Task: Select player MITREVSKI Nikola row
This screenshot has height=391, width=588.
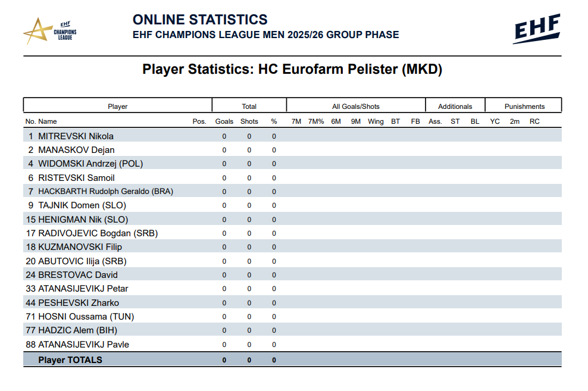Action: [x=76, y=136]
